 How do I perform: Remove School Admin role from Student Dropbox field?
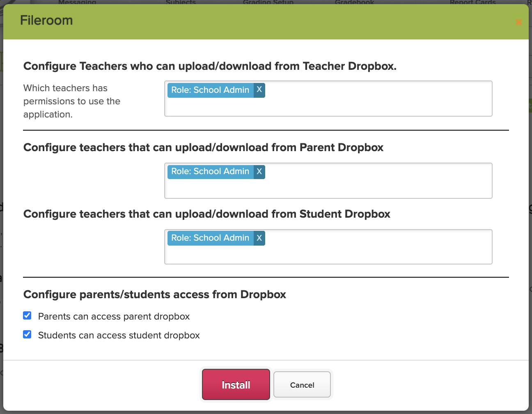click(x=259, y=238)
